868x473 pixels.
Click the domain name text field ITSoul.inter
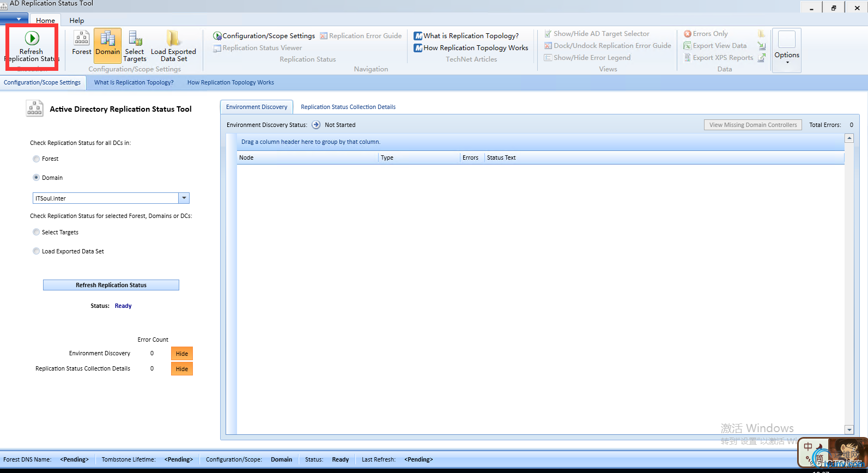coord(106,198)
